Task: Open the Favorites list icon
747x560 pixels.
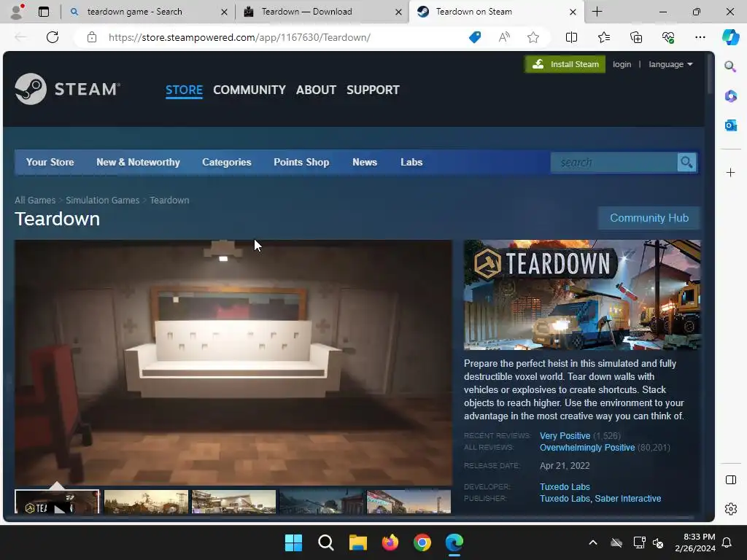Action: [603, 37]
